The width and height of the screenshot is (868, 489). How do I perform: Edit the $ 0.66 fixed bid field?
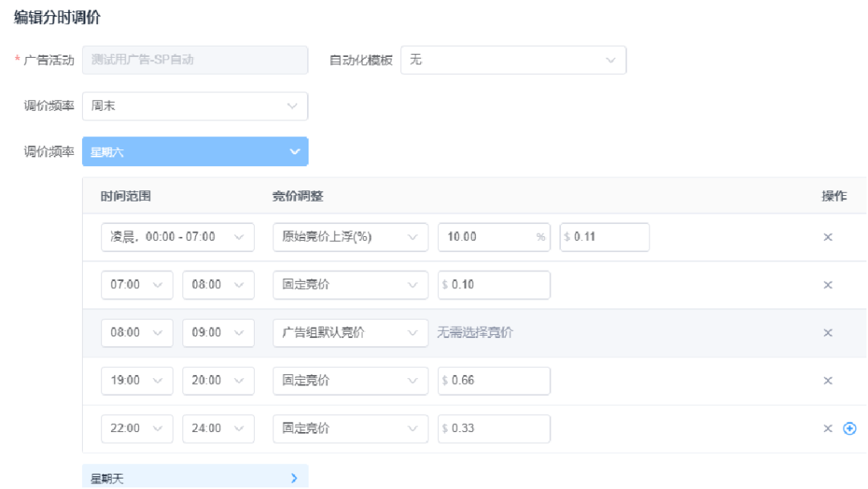[493, 381]
